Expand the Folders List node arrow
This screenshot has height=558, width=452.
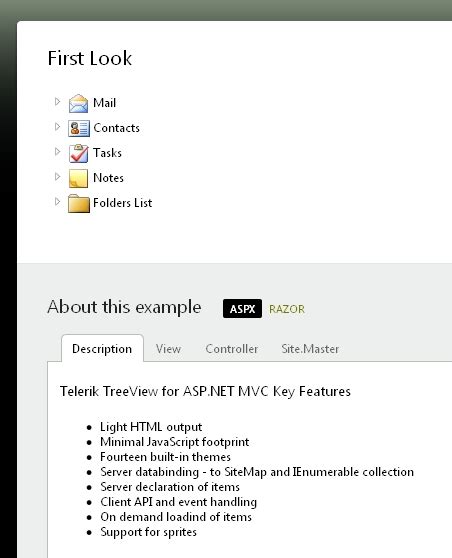point(57,202)
